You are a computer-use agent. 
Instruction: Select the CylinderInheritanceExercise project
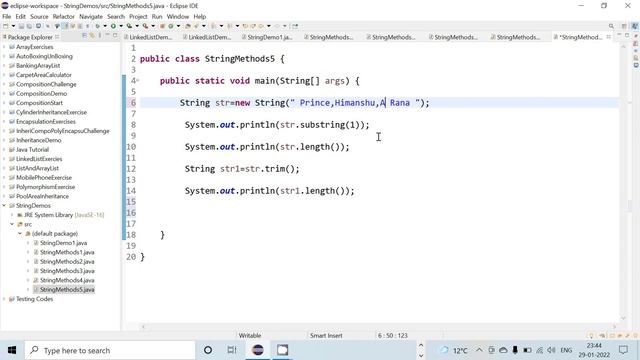tap(51, 112)
